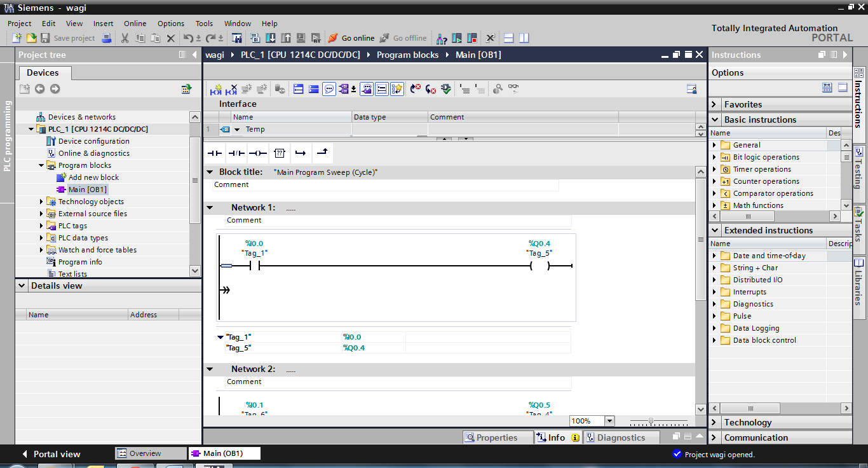The height and width of the screenshot is (468, 868).
Task: Collapse the Details view pane
Action: [21, 286]
